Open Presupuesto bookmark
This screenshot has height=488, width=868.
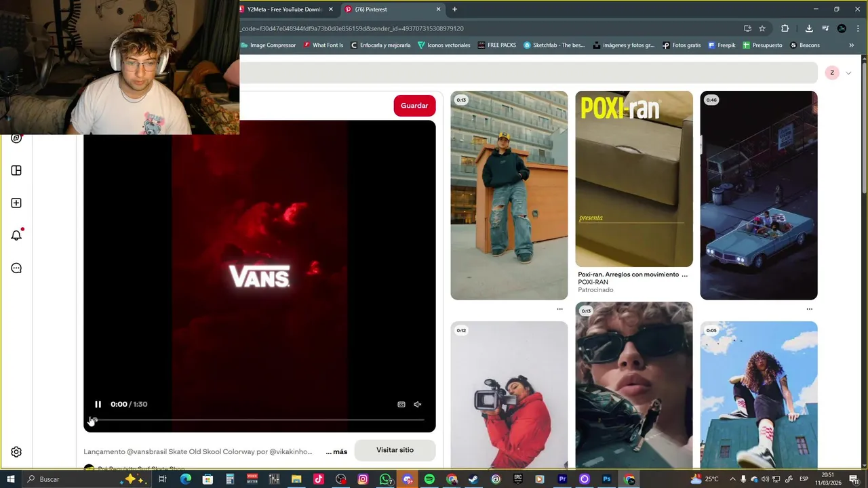[762, 45]
